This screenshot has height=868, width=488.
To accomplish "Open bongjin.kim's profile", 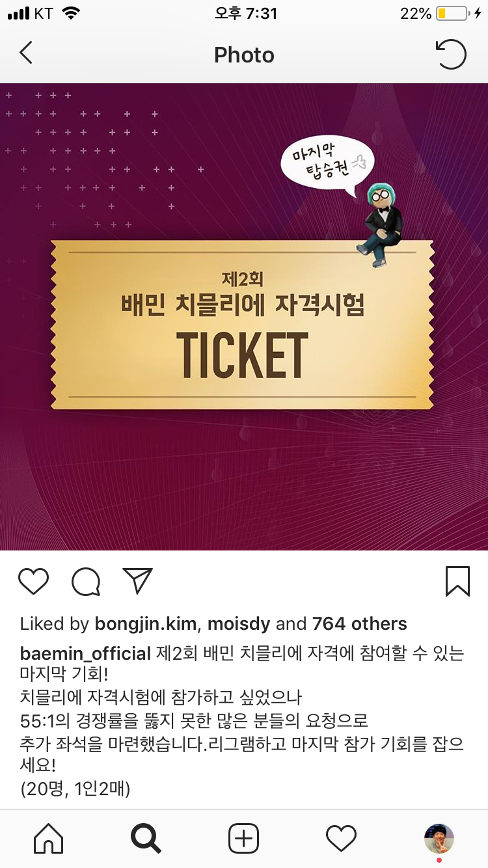I will tap(146, 624).
